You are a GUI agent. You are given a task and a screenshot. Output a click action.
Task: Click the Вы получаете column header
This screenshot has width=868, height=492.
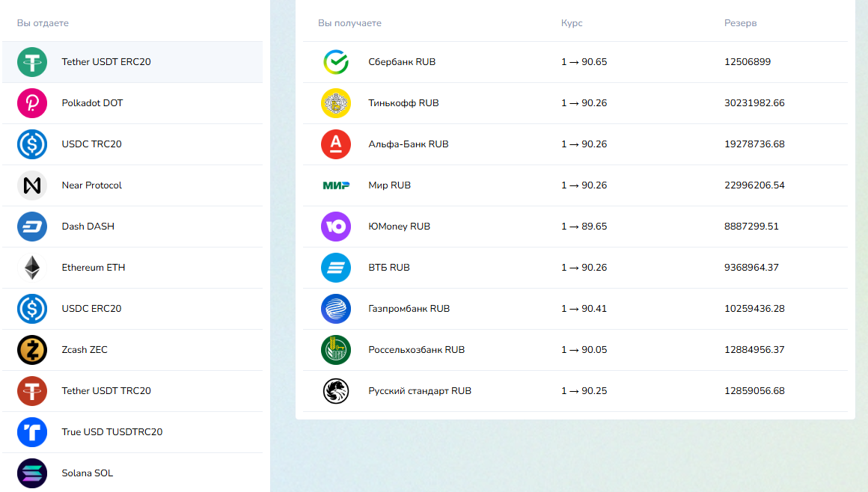349,23
